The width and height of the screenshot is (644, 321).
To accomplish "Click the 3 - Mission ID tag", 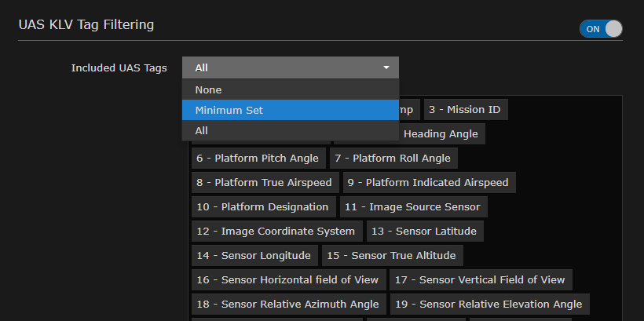I will (x=465, y=110).
